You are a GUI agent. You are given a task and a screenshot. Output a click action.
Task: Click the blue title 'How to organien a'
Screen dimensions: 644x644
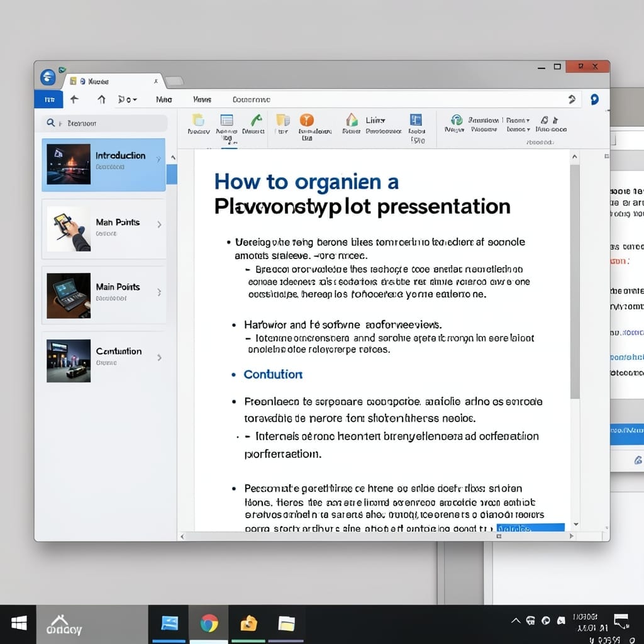[x=306, y=182]
